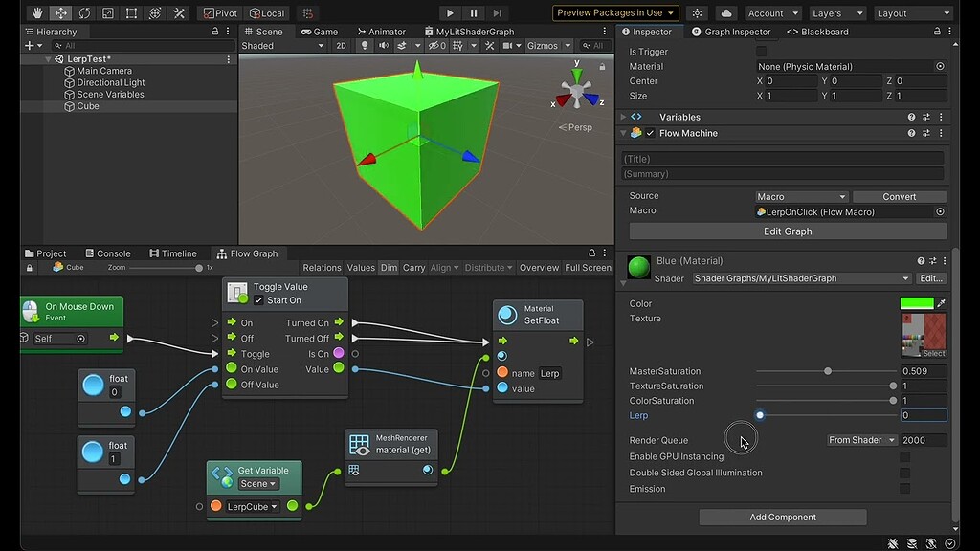Enable GPU Instancing checkbox

pyautogui.click(x=905, y=456)
